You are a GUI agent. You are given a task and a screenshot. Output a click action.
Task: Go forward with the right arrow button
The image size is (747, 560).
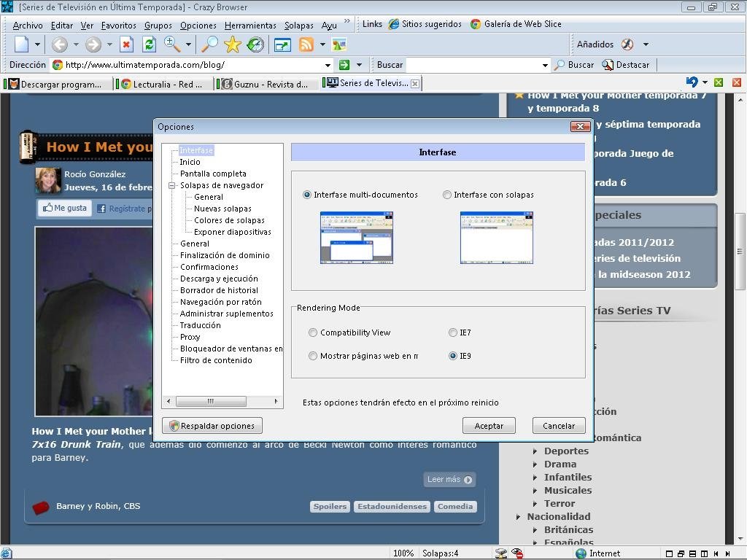(x=93, y=44)
